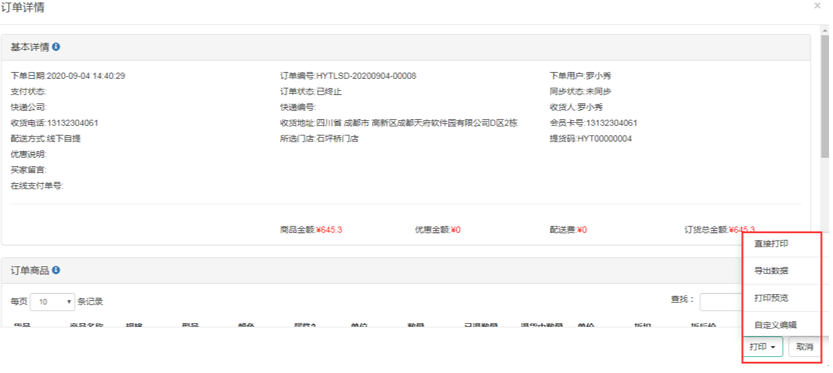
Task: Click the 商品金额 value ¥645.3
Action: click(329, 230)
